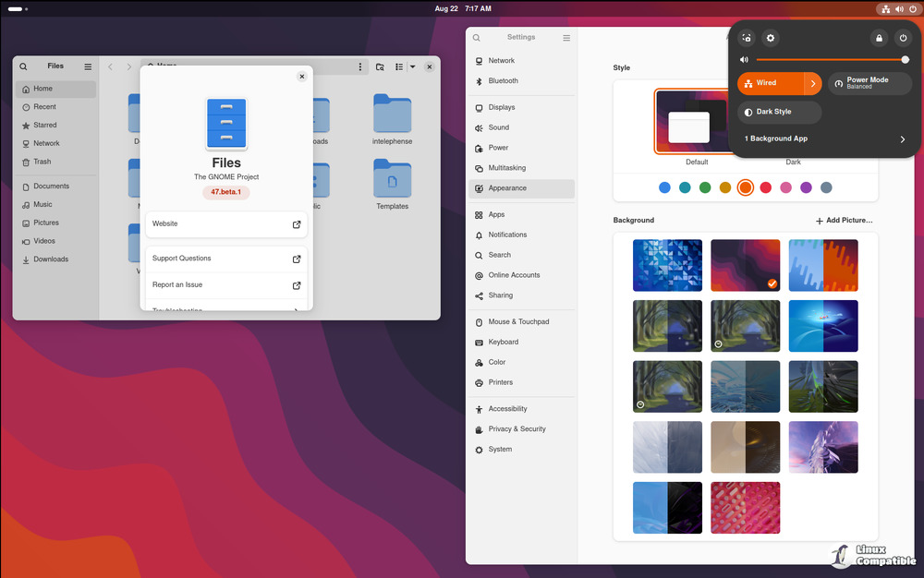Screen dimensions: 924x578
Task: Expand the Wired network options arrow
Action: click(813, 83)
